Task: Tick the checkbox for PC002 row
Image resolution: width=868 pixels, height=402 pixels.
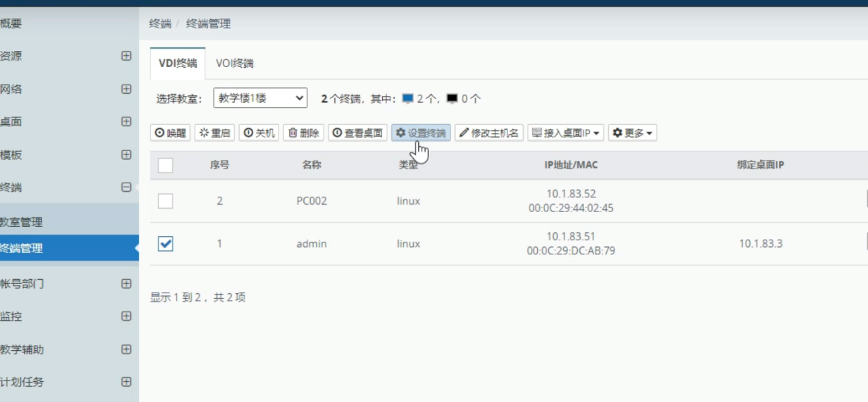Action: 166,201
